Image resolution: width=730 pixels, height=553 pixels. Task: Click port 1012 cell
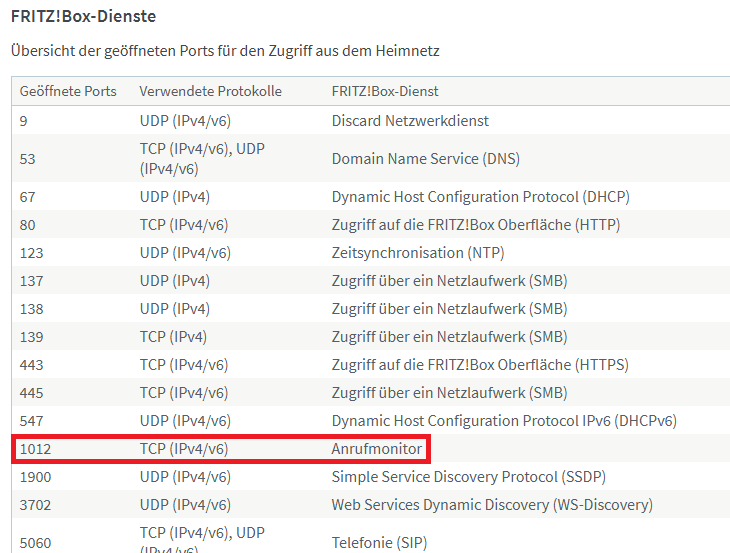pyautogui.click(x=35, y=449)
